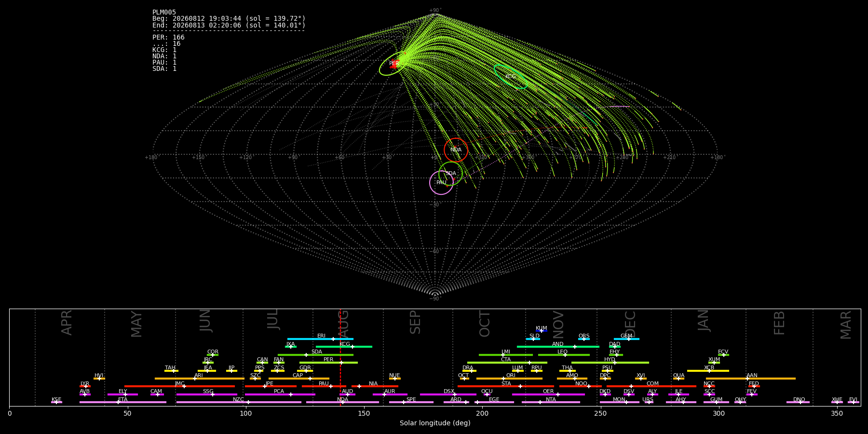Select the orange AAN shower bar

coord(751,379)
